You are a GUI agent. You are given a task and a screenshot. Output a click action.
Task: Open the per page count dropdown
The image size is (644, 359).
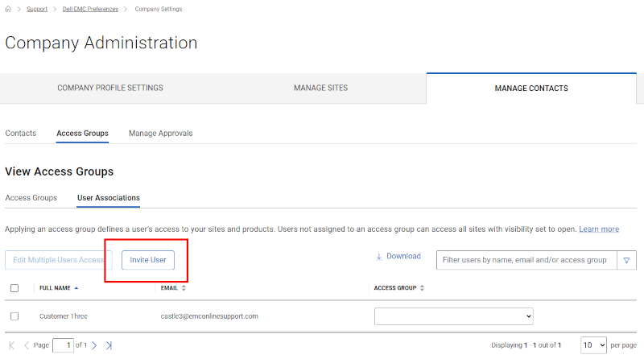click(x=593, y=345)
